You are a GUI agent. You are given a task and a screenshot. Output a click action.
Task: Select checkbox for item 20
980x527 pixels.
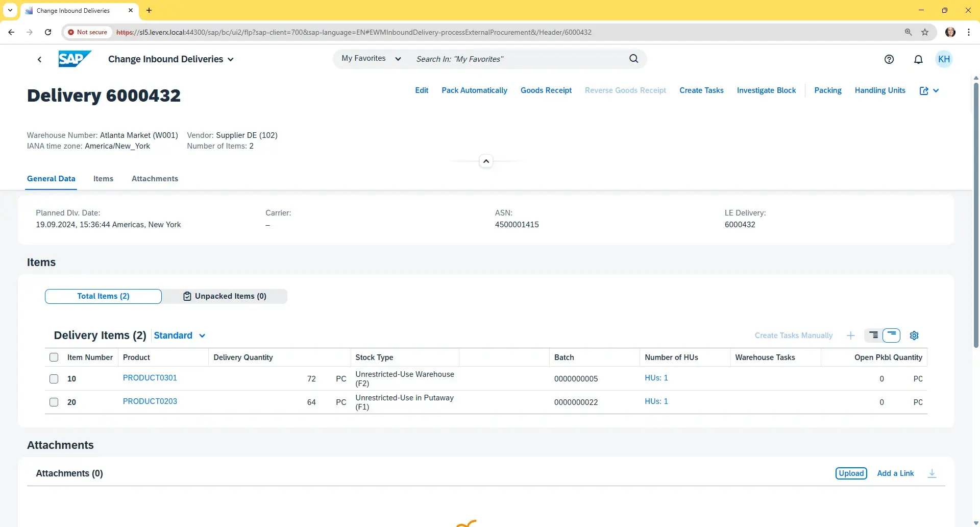[54, 402]
